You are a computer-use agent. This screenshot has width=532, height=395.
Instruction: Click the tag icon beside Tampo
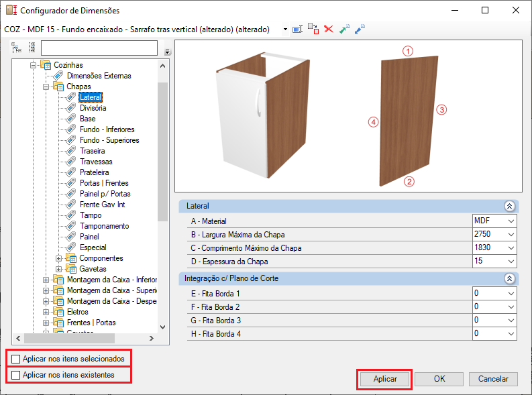pos(70,215)
